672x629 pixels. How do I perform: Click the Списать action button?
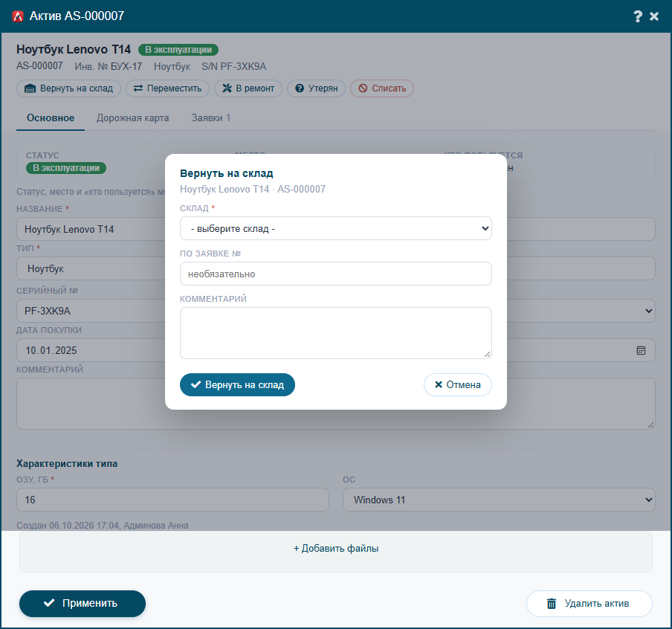tap(382, 88)
